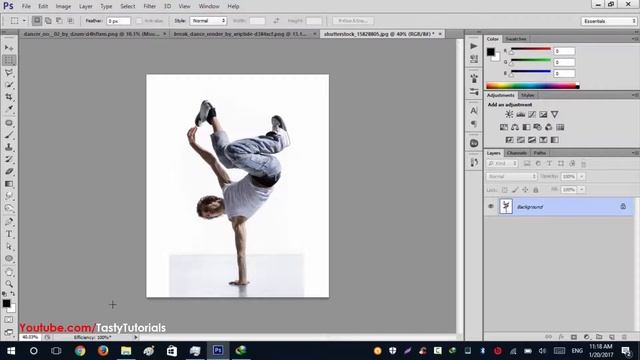Toggle the Anti-alias checkbox
Viewport: 640px width, 360px height.
tap(139, 21)
